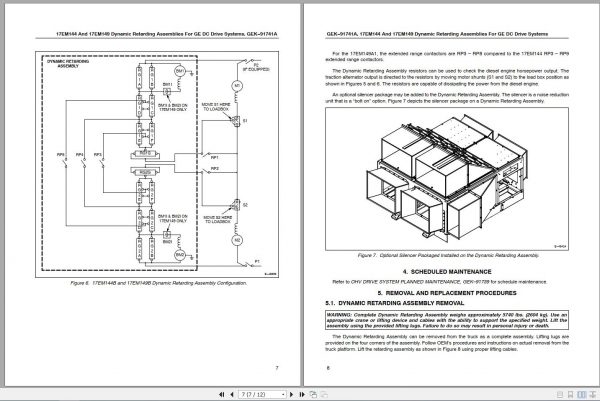Image resolution: width=600 pixels, height=401 pixels.
Task: Click the Figure 6 caption text
Action: pos(158,283)
